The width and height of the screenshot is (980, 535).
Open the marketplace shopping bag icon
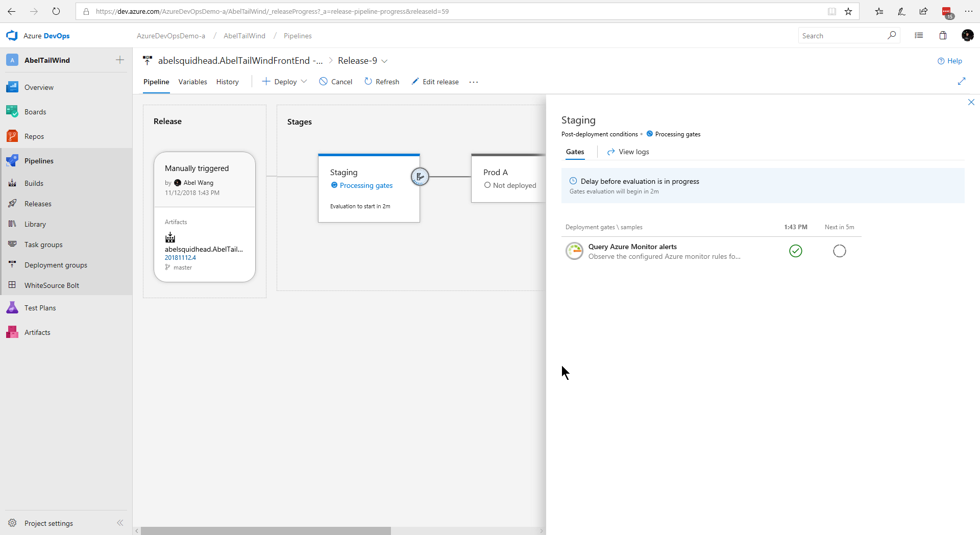(x=943, y=35)
